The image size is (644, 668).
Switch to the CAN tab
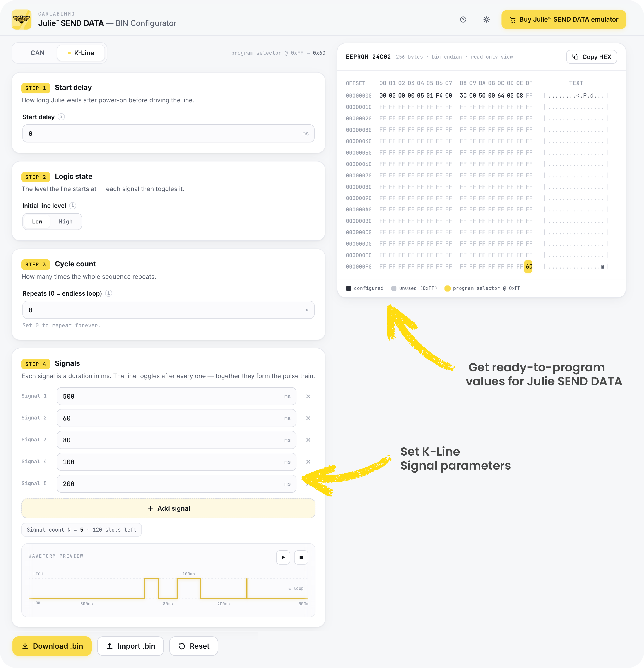click(37, 53)
